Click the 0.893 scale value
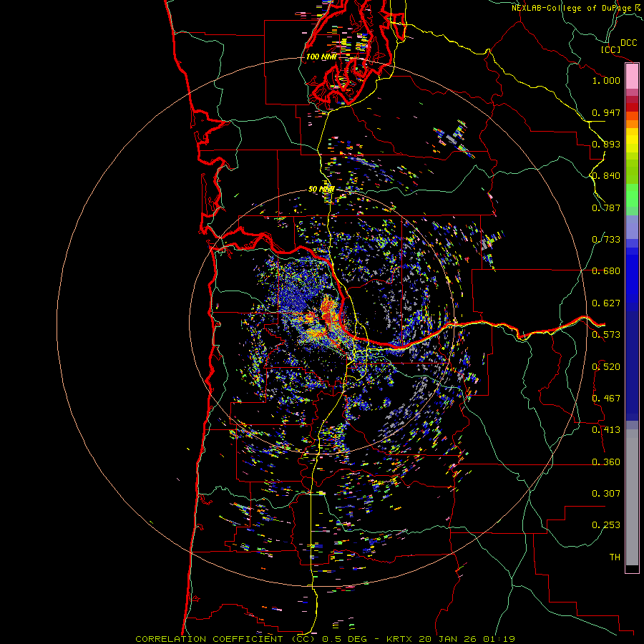Image resolution: width=644 pixels, height=644 pixels. pyautogui.click(x=606, y=144)
